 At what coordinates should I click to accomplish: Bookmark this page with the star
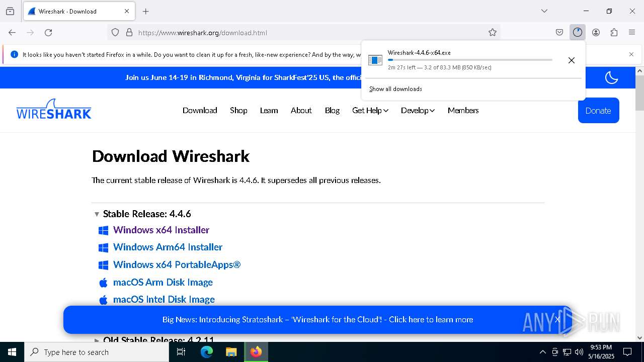click(x=493, y=33)
